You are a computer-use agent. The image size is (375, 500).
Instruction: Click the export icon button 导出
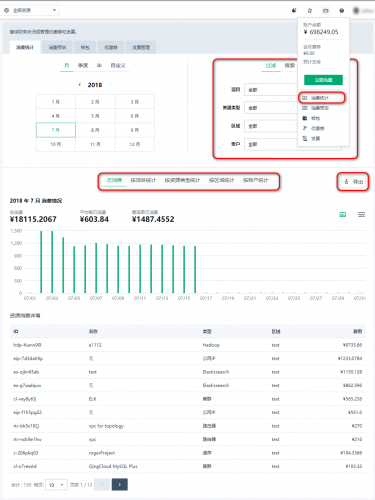pyautogui.click(x=353, y=182)
